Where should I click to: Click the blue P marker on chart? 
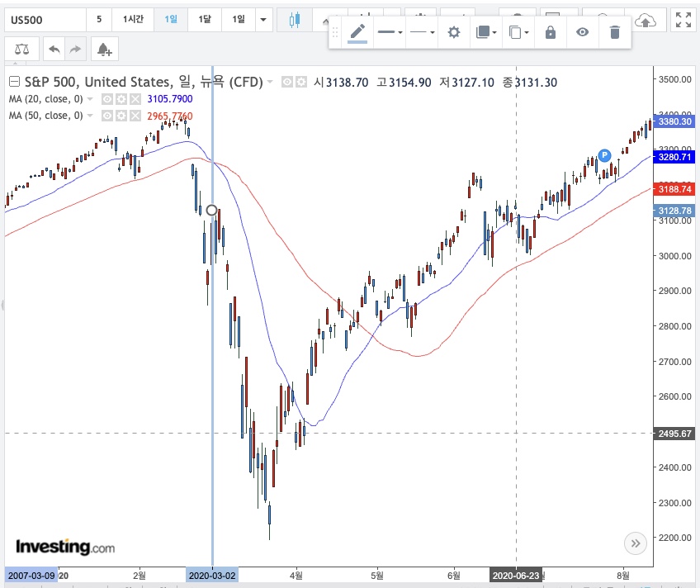(604, 155)
